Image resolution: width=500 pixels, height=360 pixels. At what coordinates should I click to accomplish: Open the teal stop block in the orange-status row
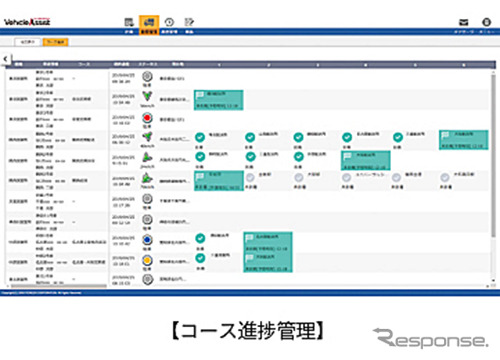click(x=268, y=262)
